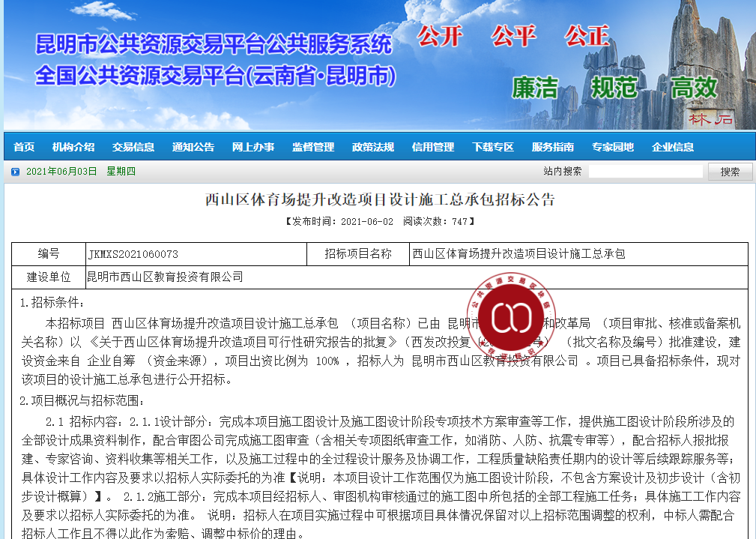Open the 机构介绍 menu
The image size is (756, 539).
(x=73, y=147)
